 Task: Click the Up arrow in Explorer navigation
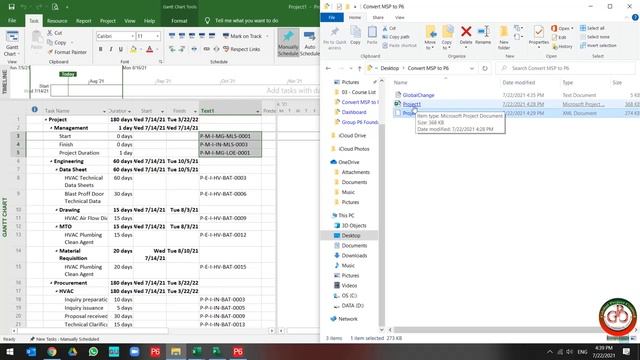tap(359, 68)
